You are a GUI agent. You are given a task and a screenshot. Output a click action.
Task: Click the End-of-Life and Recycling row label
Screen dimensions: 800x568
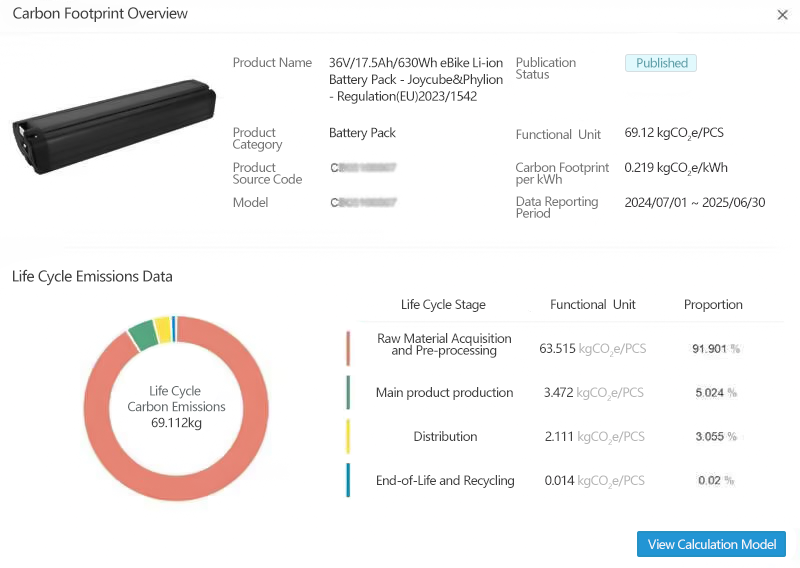pos(445,481)
